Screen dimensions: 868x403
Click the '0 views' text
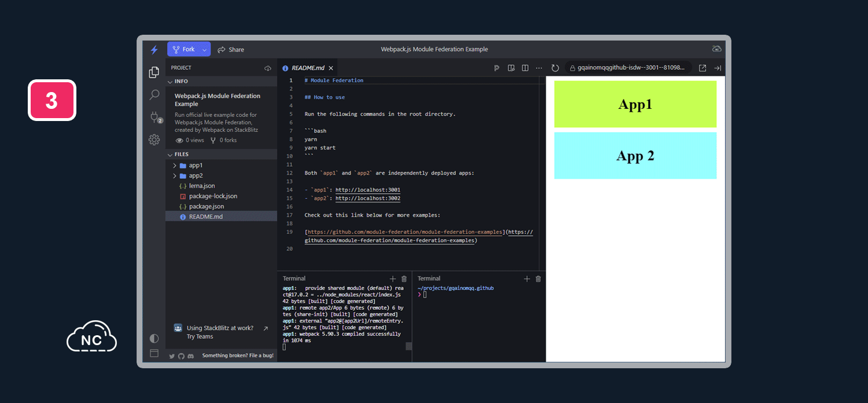coord(195,140)
